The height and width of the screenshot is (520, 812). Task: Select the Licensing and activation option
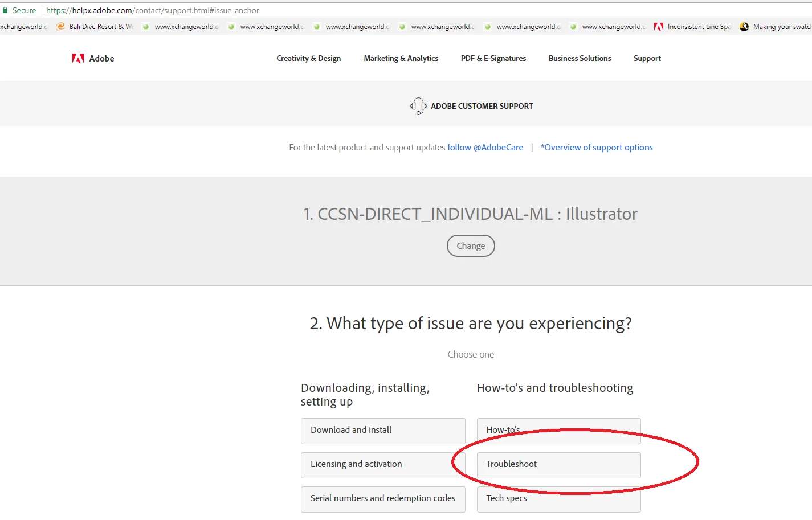pos(383,465)
